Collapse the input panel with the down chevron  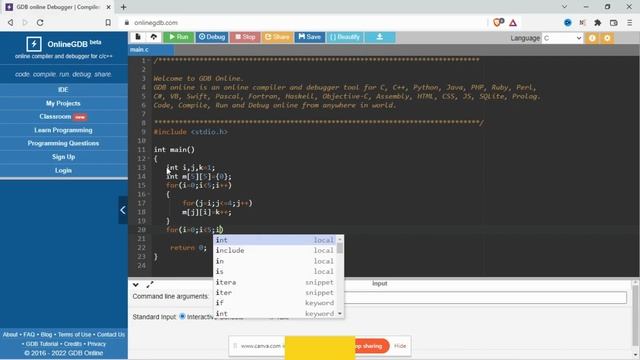click(x=136, y=284)
